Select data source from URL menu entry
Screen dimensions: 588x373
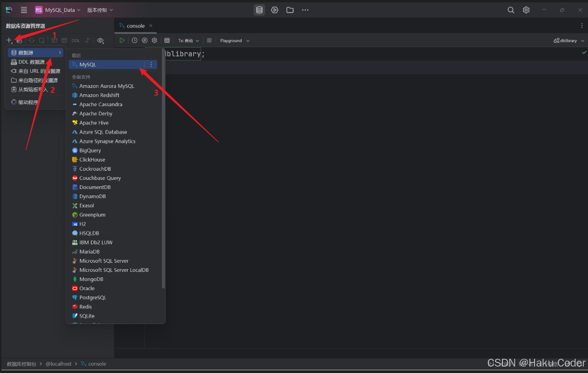pos(36,71)
